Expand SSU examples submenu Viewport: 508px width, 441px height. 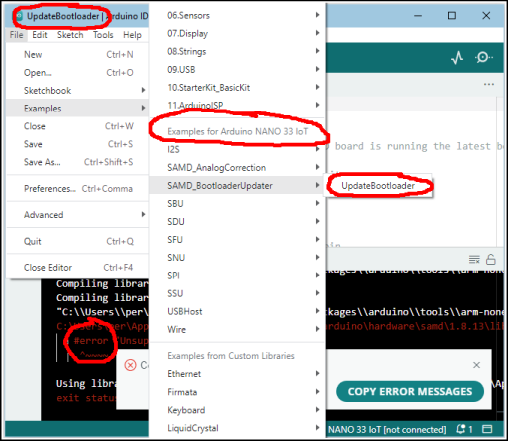pos(237,293)
